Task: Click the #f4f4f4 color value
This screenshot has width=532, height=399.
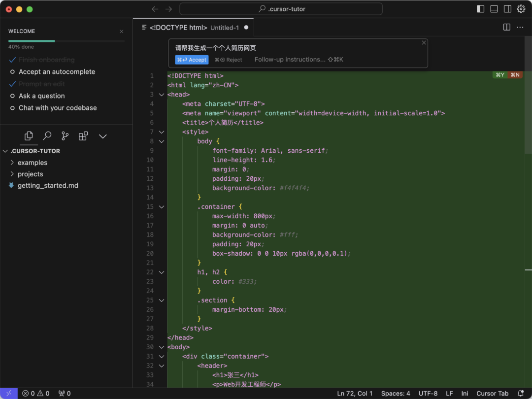Action: pyautogui.click(x=293, y=188)
